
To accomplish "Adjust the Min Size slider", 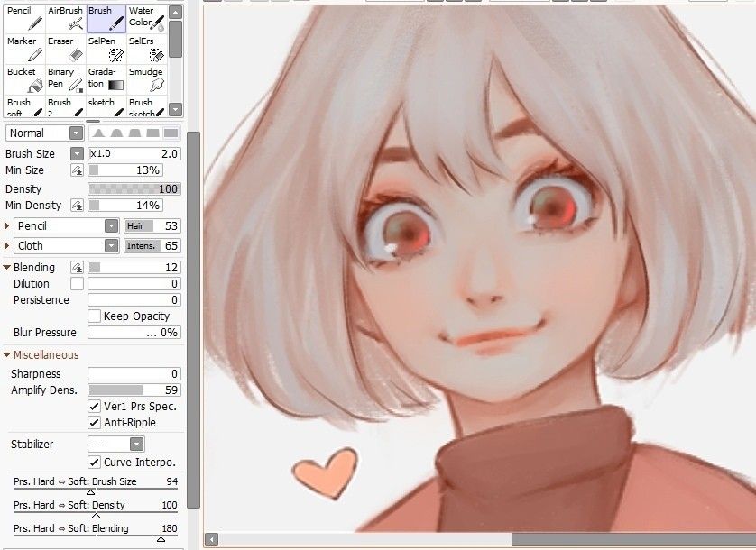I will [125, 170].
